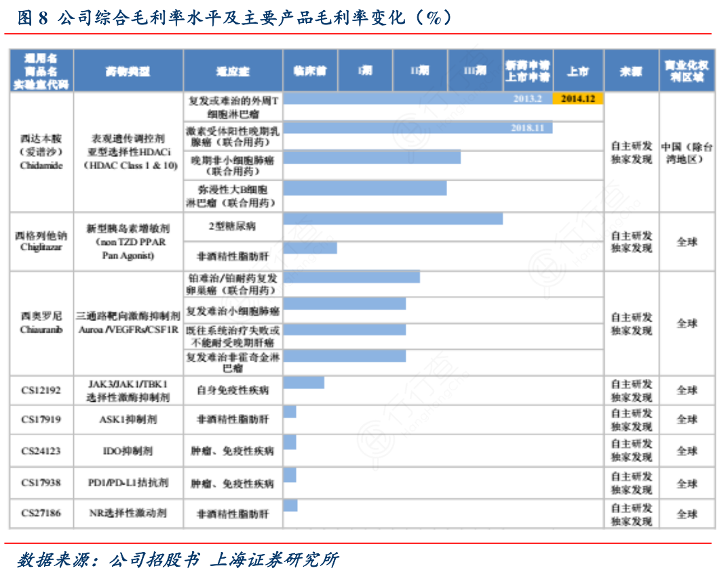Screen dimensions: 728x577
Task: Select the 适应症 column header
Action: [x=233, y=71]
